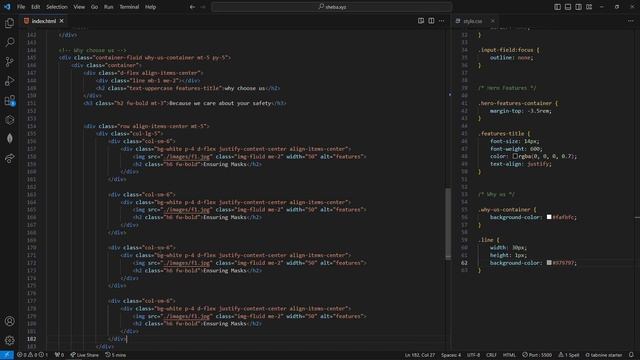Open the MongoDB leaf icon panel
This screenshot has height=360, width=640.
click(9, 139)
